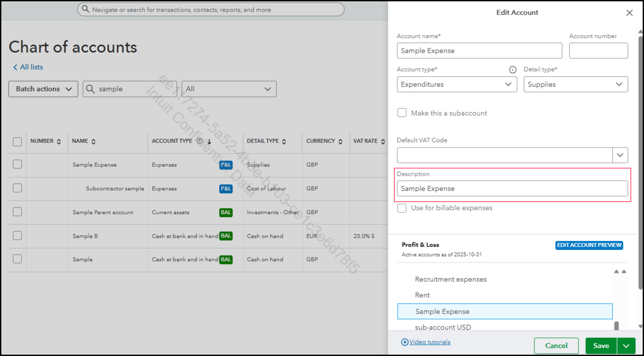
Task: Sort table by CURRENCY column arrows
Action: [340, 141]
